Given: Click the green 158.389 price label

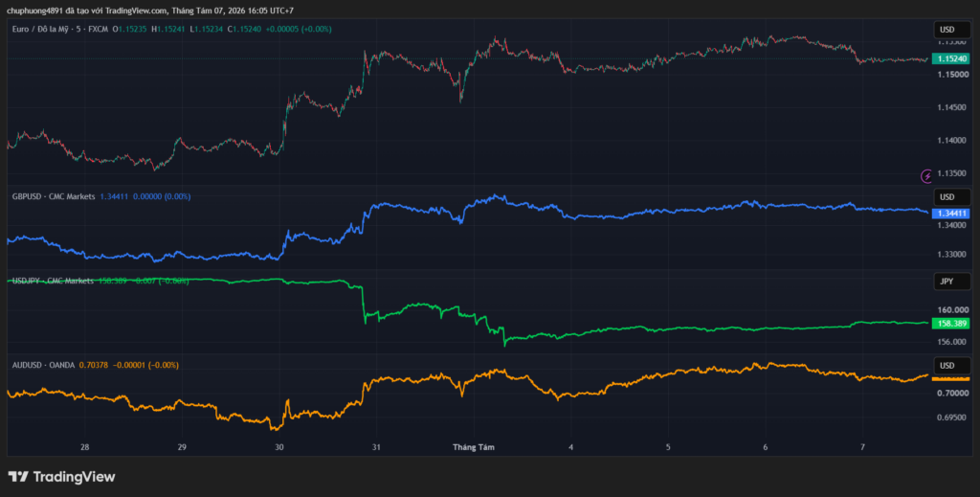Looking at the screenshot, I should click(x=950, y=324).
